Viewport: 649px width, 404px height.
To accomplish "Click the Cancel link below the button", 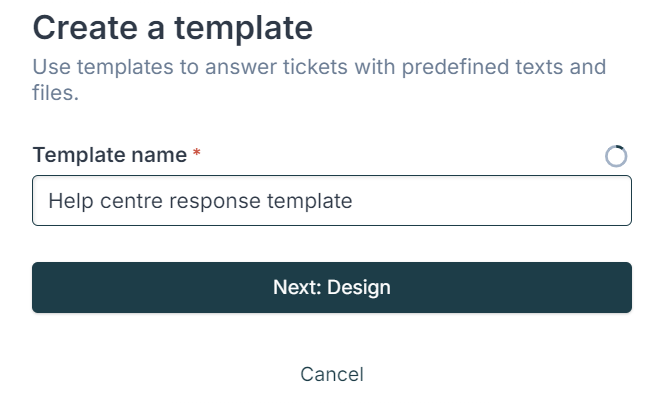I will coord(332,374).
